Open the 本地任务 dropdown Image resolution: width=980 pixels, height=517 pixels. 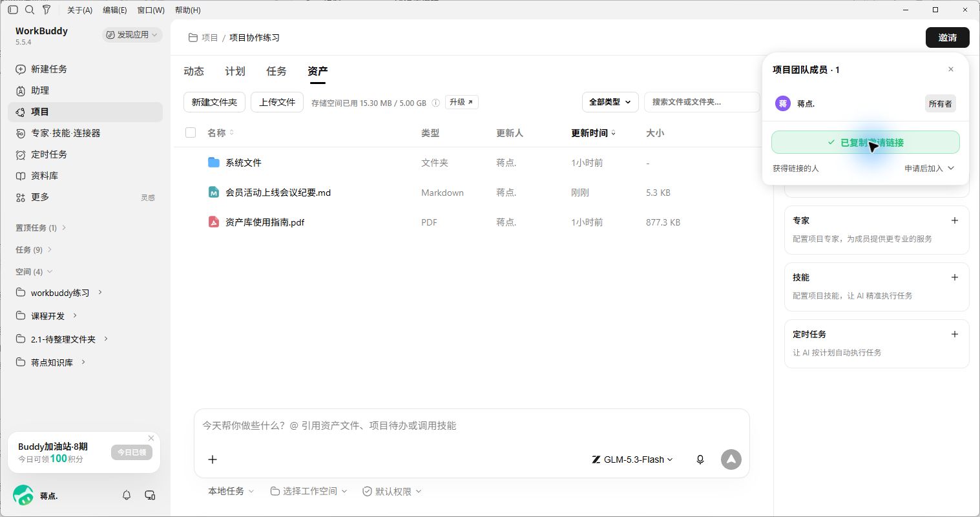(231, 491)
